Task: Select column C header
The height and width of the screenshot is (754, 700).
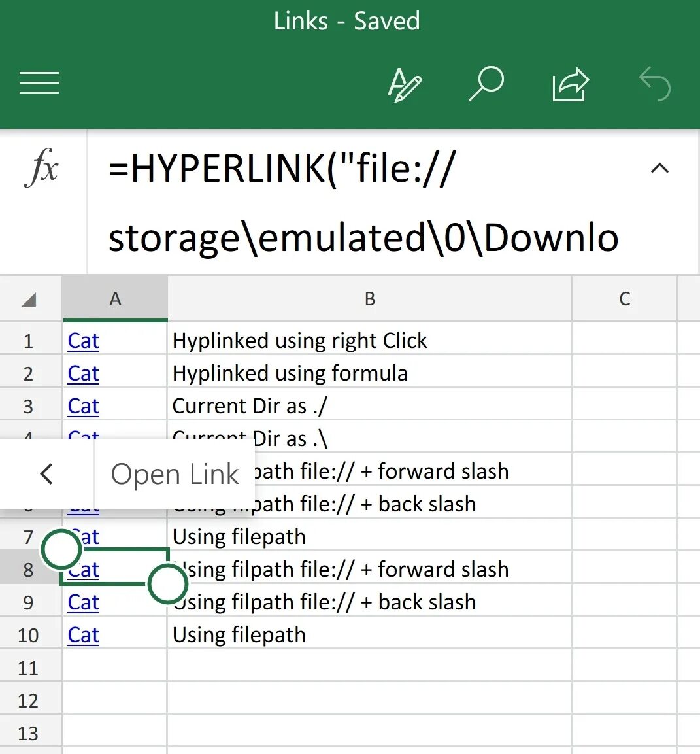Action: point(624,299)
